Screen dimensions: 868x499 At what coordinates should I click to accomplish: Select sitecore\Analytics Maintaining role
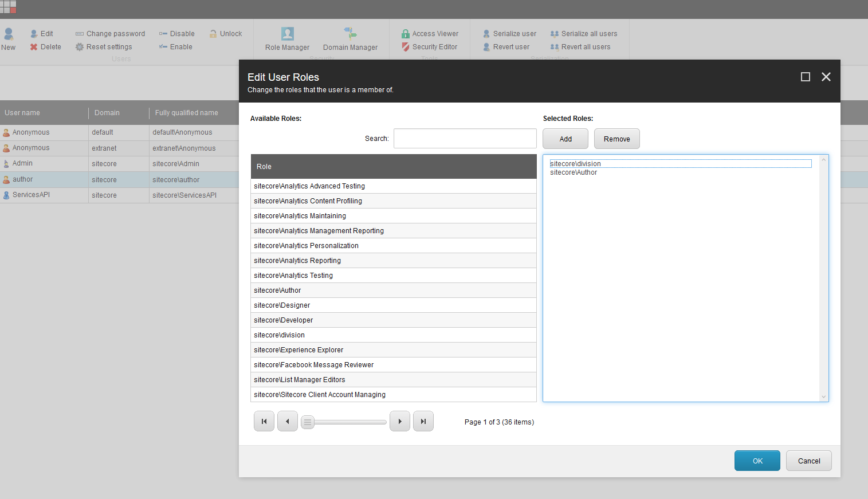click(x=394, y=216)
